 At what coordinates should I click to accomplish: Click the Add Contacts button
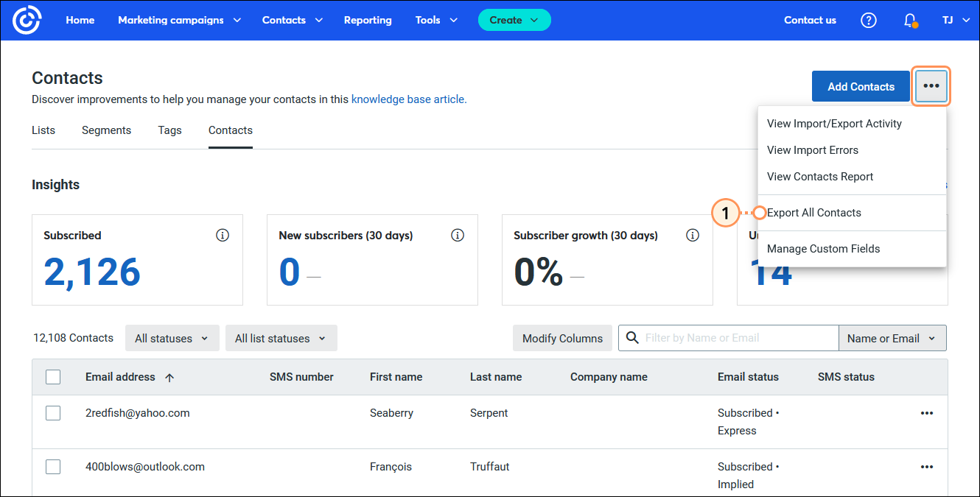coord(861,86)
